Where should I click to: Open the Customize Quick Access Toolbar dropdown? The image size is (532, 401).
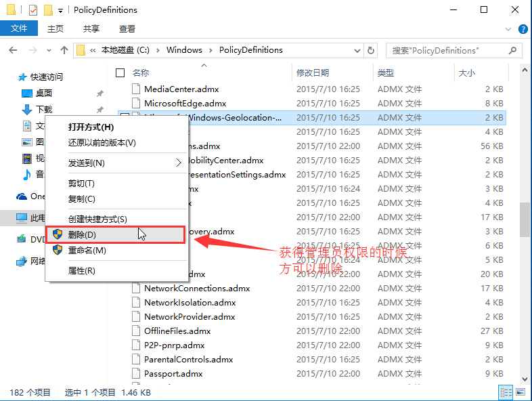(x=61, y=11)
